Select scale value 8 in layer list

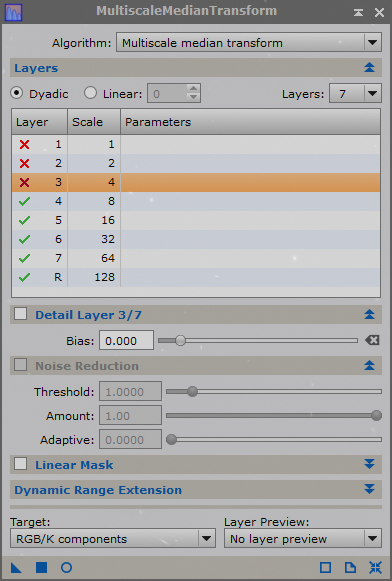tap(111, 201)
